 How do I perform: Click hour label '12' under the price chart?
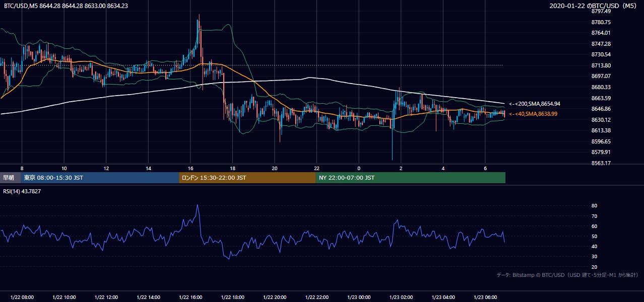tap(106, 168)
